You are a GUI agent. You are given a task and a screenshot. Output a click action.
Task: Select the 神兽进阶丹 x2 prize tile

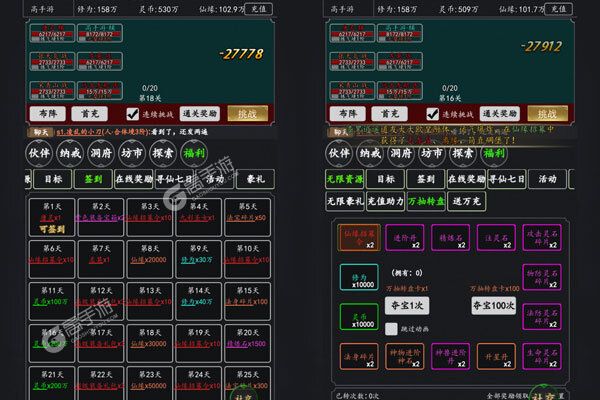click(x=450, y=356)
